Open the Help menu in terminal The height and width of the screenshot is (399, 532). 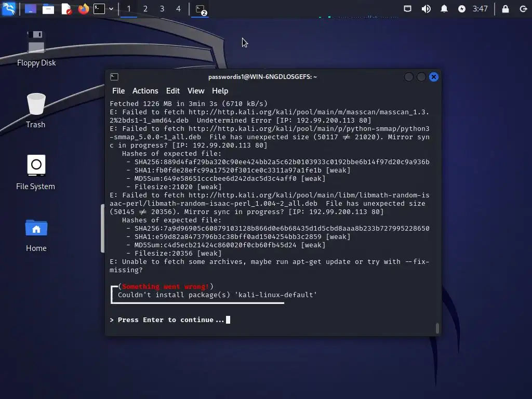point(220,91)
